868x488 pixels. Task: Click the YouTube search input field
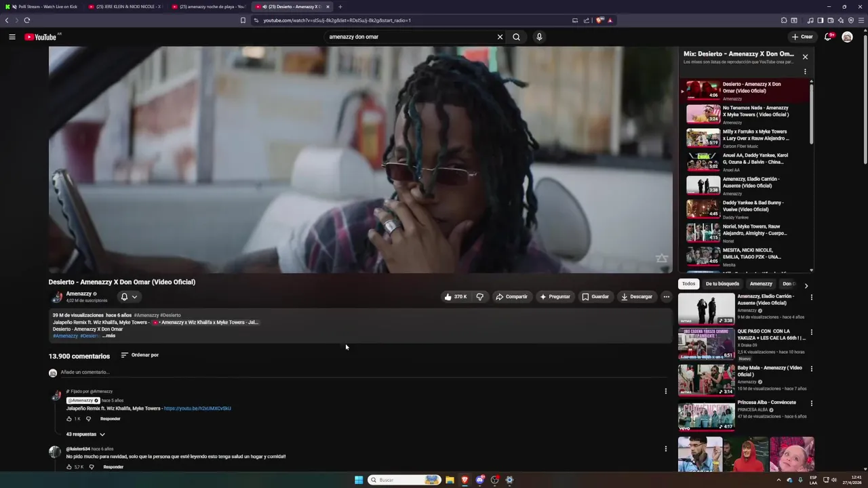[x=410, y=37]
